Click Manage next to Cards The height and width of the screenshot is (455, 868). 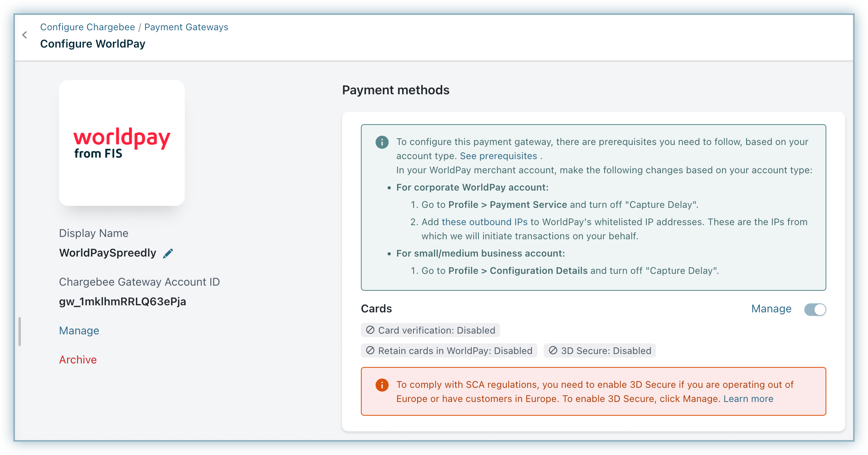(x=771, y=309)
